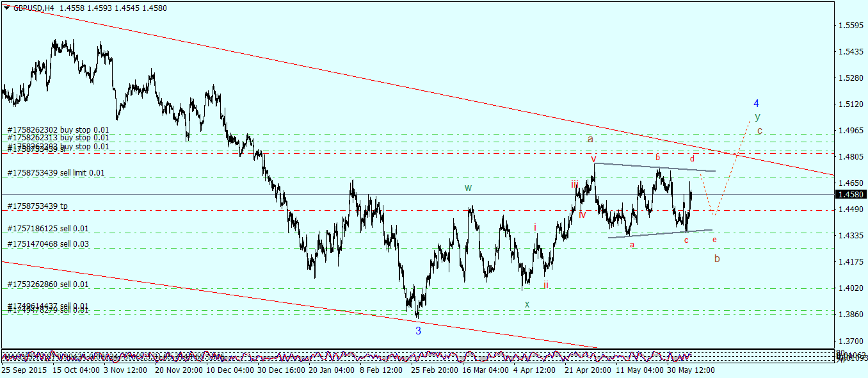Click price scale value 1.3860
Image resolution: width=868 pixels, height=378 pixels.
click(x=851, y=315)
